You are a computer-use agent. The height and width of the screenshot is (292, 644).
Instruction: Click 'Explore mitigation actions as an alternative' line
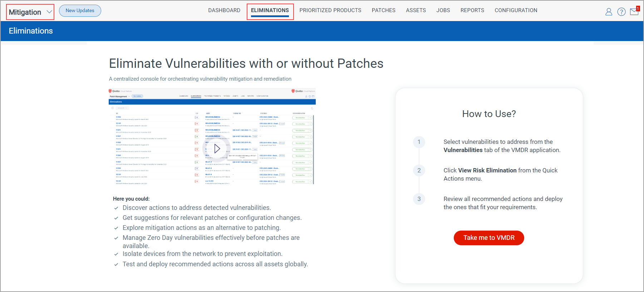tap(202, 228)
